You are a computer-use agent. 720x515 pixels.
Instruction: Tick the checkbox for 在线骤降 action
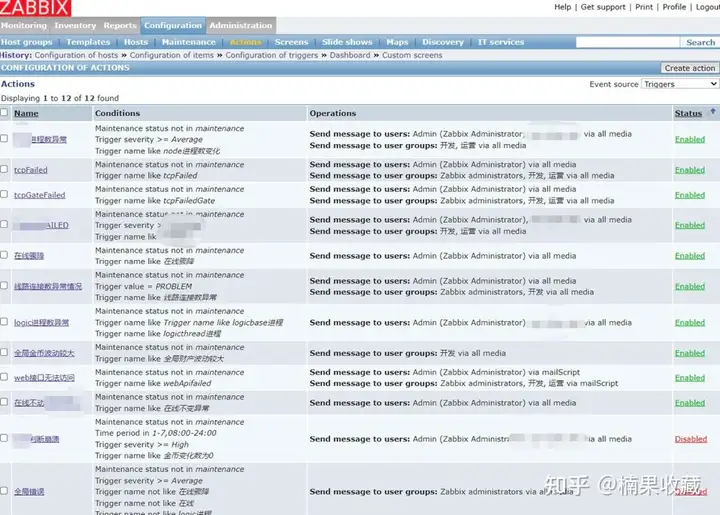(x=4, y=255)
